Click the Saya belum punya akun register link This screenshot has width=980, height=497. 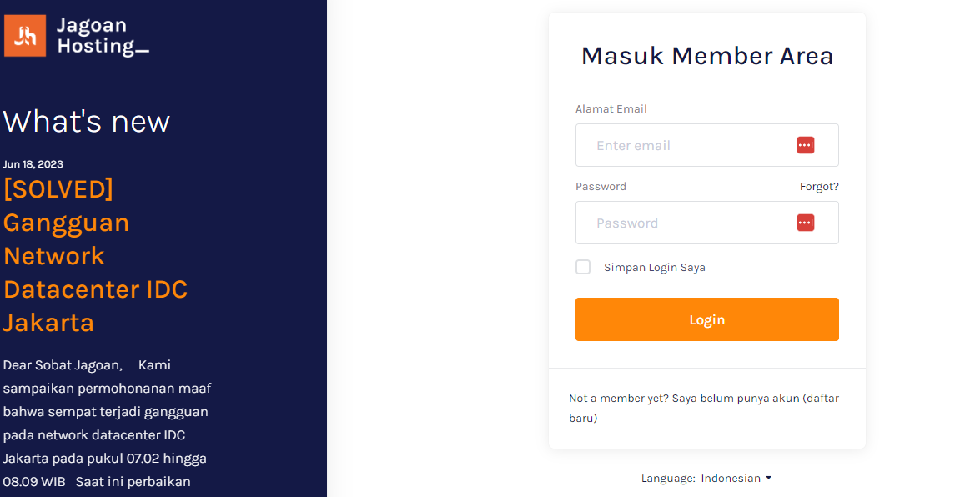(704, 408)
